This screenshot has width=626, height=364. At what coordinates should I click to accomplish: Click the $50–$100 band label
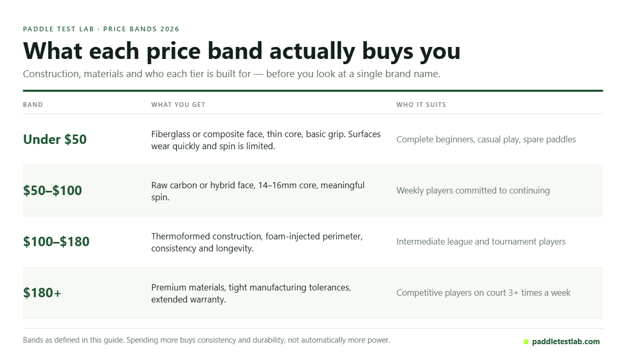(53, 190)
